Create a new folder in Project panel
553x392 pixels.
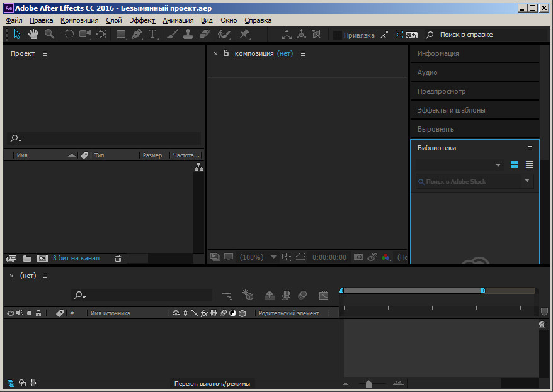pyautogui.click(x=27, y=258)
